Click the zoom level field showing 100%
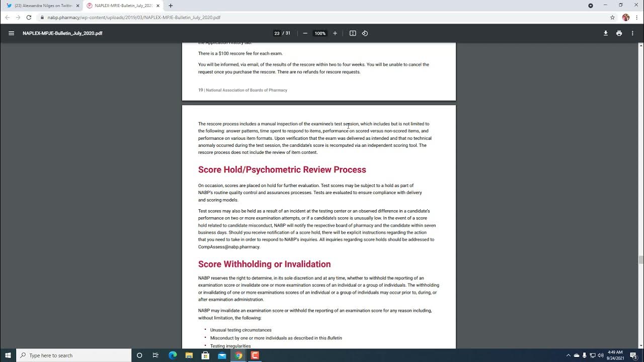644x362 pixels. click(x=320, y=33)
